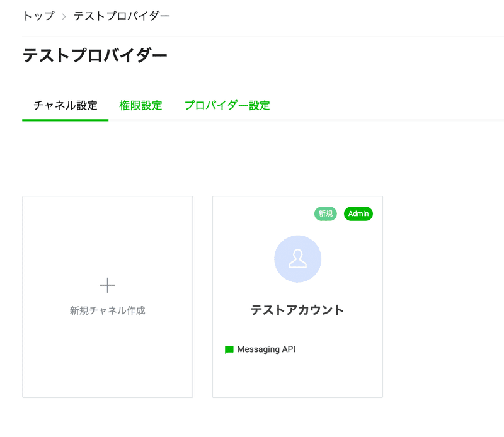Select the チャネル設定 tab

tap(65, 105)
